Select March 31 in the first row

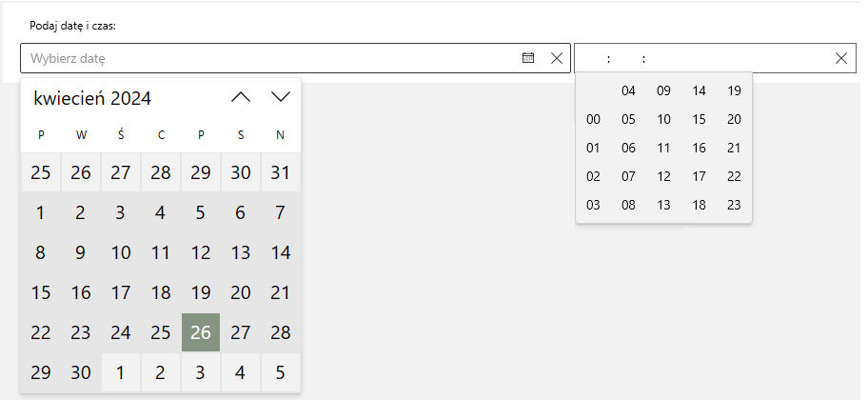(280, 172)
